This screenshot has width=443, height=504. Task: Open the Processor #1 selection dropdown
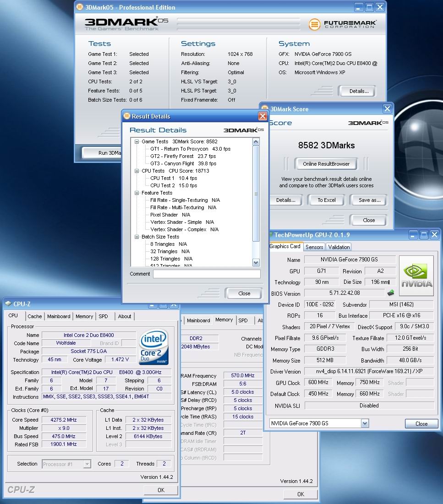click(87, 464)
